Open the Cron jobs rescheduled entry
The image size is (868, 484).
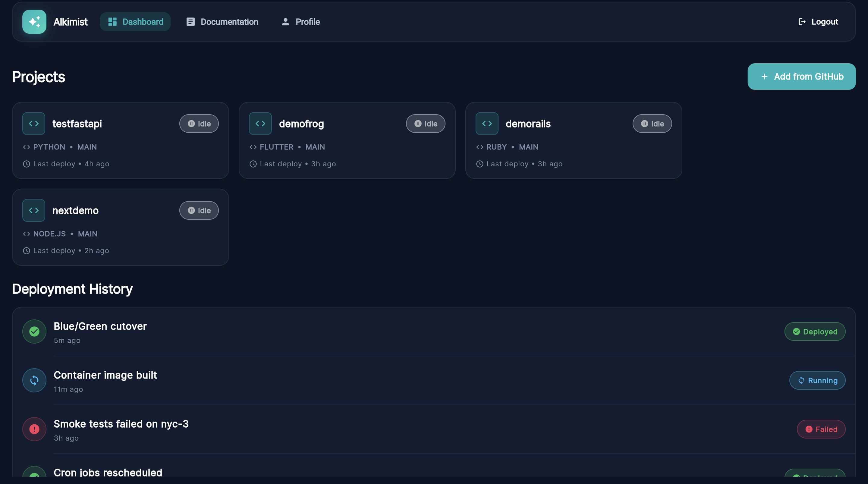tap(108, 473)
